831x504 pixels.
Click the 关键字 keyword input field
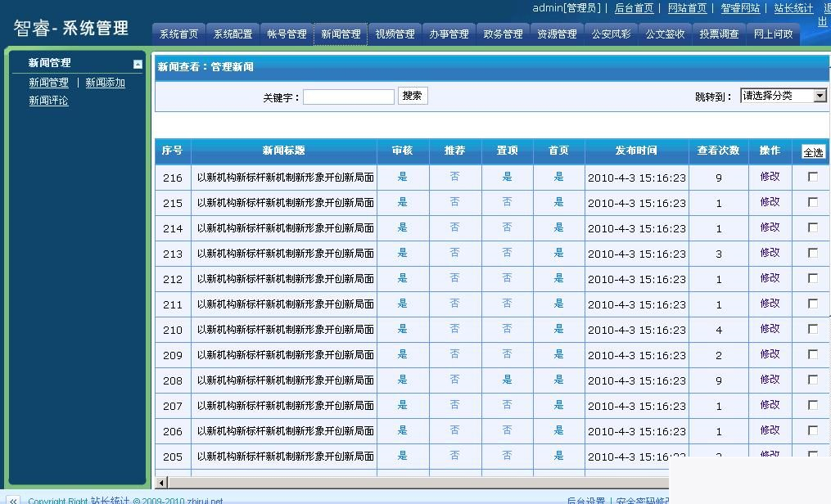(x=348, y=96)
